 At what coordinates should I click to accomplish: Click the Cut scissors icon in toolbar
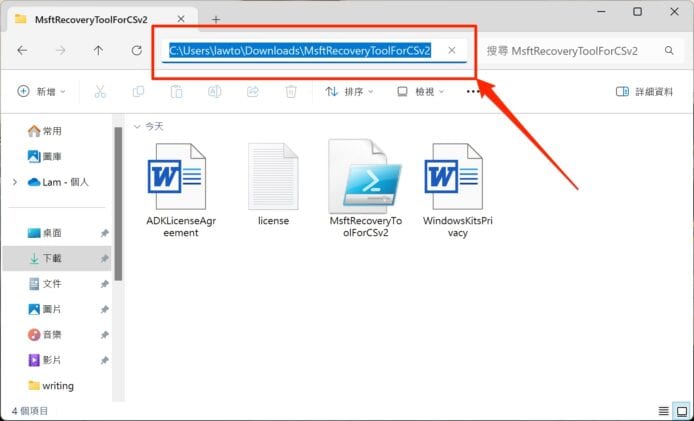click(99, 91)
